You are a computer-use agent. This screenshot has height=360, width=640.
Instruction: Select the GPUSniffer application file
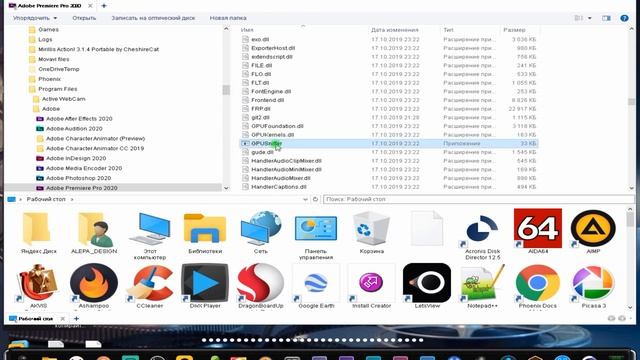pyautogui.click(x=389, y=143)
